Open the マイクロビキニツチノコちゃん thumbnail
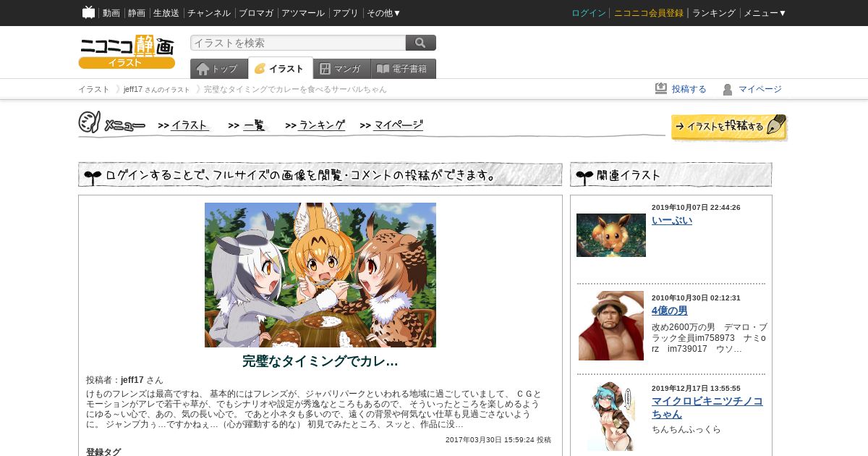The image size is (868, 456). coord(611,416)
